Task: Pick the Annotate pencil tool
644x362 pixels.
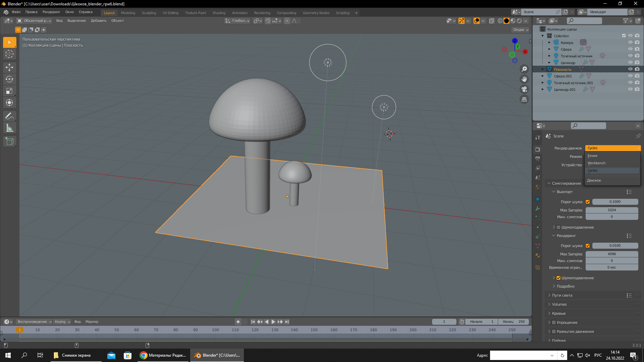Action: pos(9,116)
